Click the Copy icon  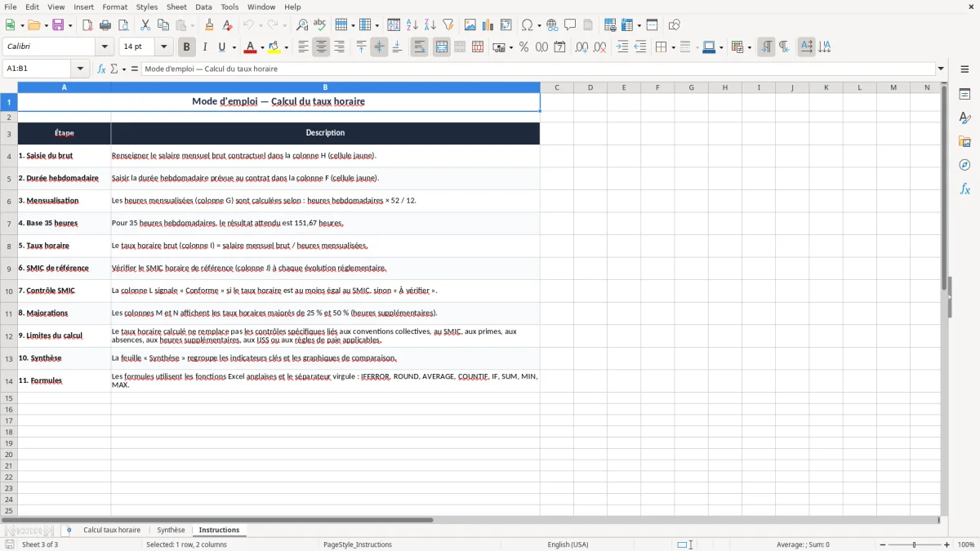tap(163, 25)
